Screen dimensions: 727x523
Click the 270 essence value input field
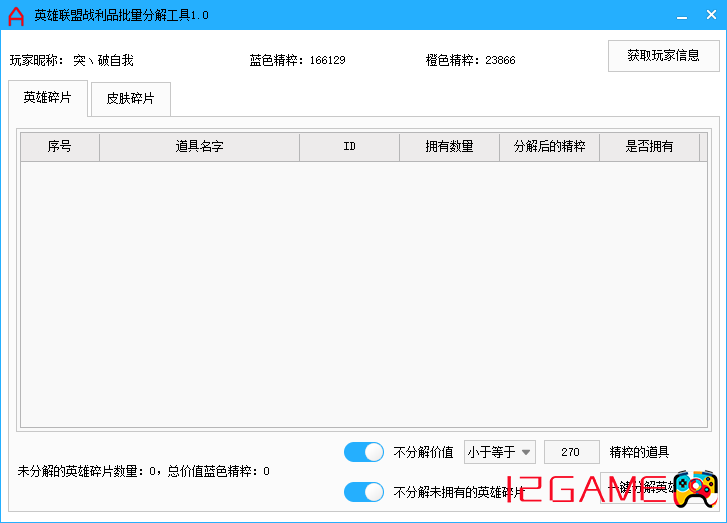pos(572,452)
